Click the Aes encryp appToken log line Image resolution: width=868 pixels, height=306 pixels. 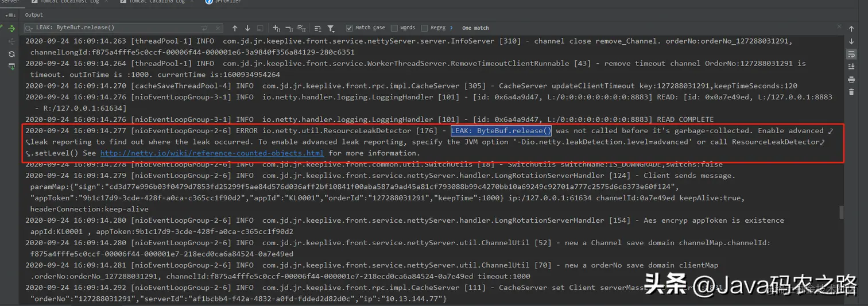click(x=405, y=220)
